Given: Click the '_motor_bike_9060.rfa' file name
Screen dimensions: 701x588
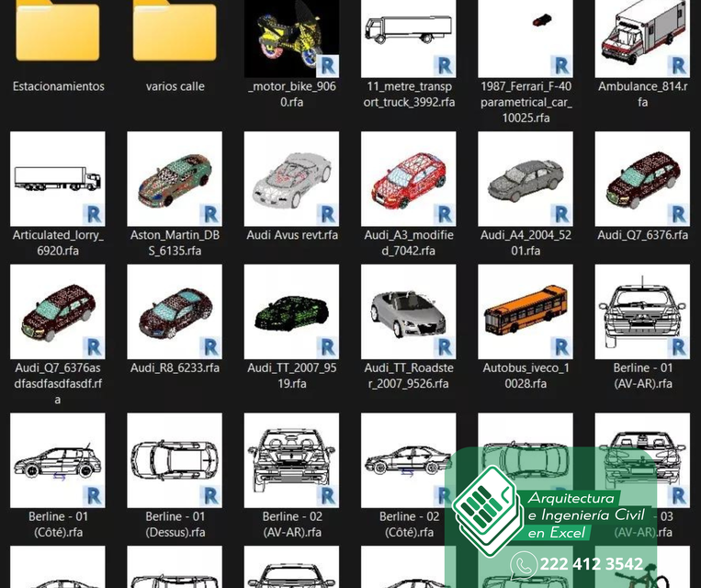Looking at the screenshot, I should 292,94.
